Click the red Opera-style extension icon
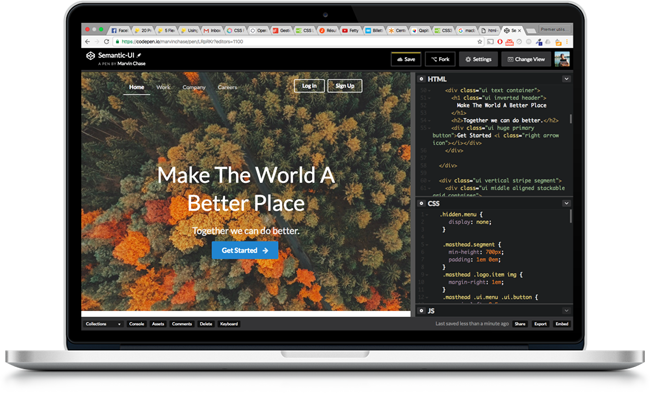This screenshot has width=650, height=393. [x=500, y=41]
